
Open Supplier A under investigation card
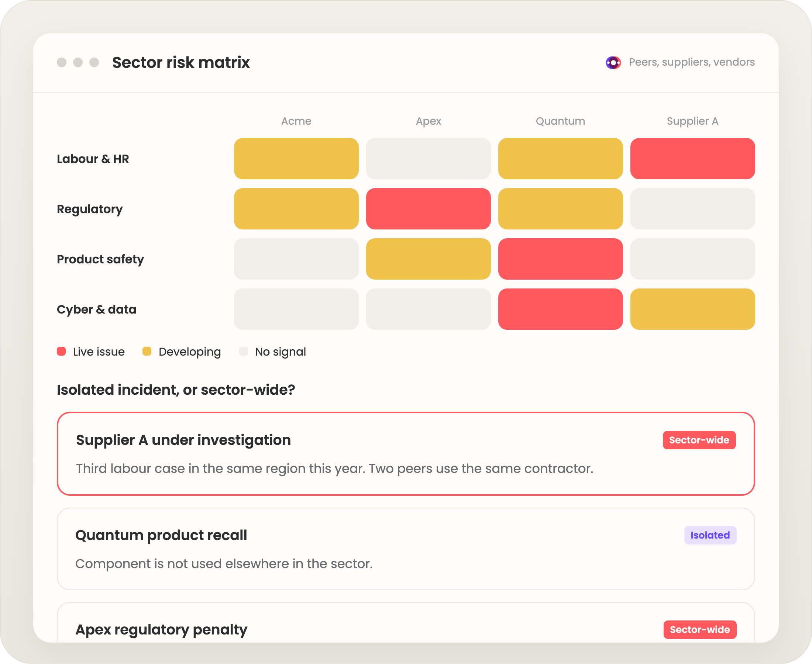[x=406, y=454]
